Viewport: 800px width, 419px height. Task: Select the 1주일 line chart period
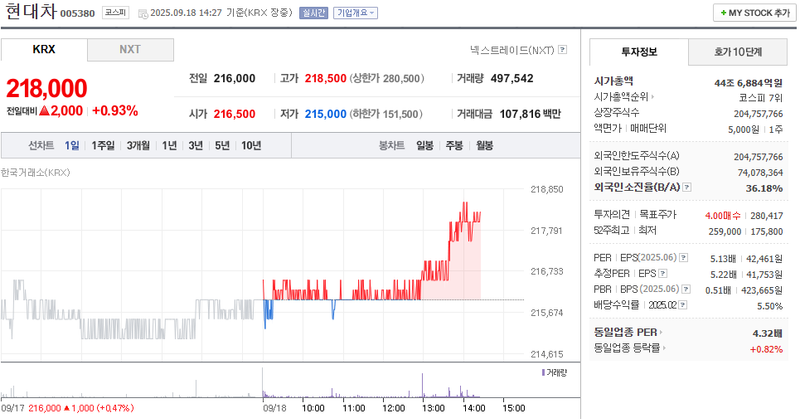point(103,145)
